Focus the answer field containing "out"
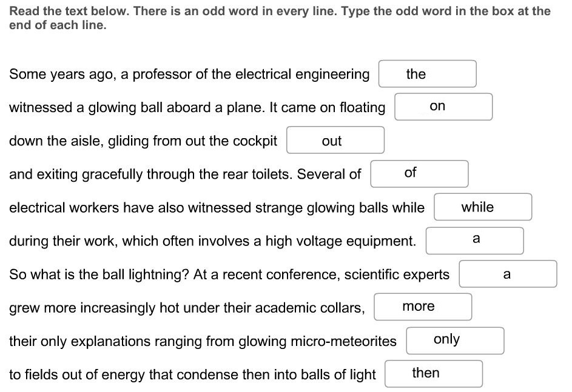 click(335, 140)
